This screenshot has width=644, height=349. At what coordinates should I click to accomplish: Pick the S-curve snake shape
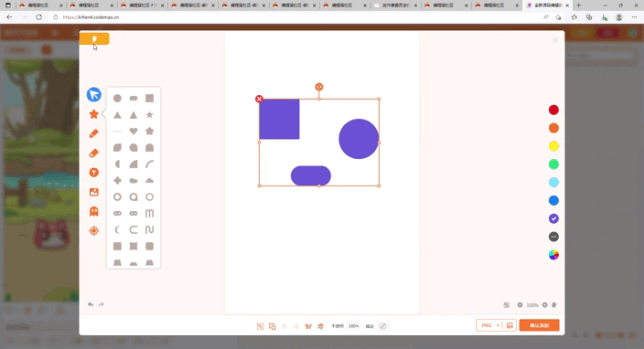pyautogui.click(x=149, y=229)
